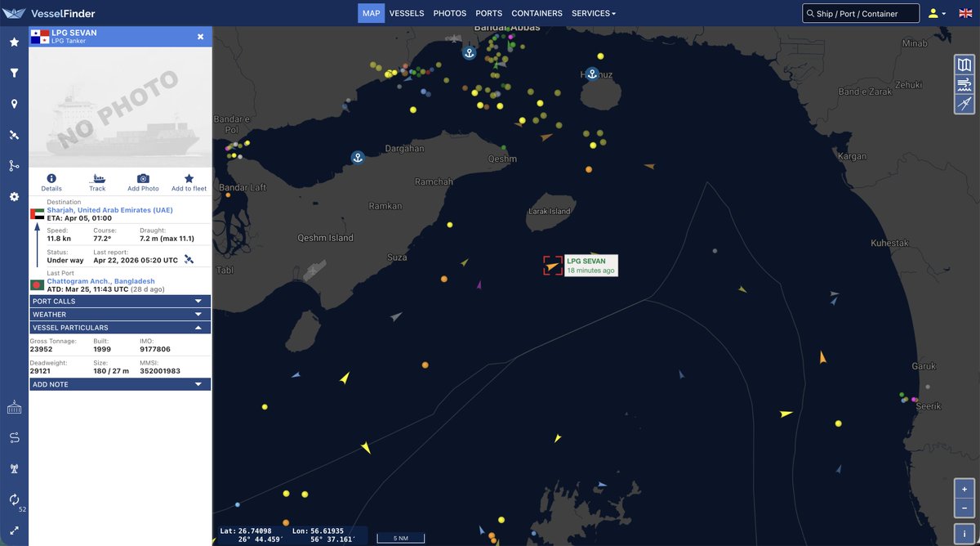Open Sharjah, United Arab Emirates destination link
980x546 pixels.
pos(109,210)
